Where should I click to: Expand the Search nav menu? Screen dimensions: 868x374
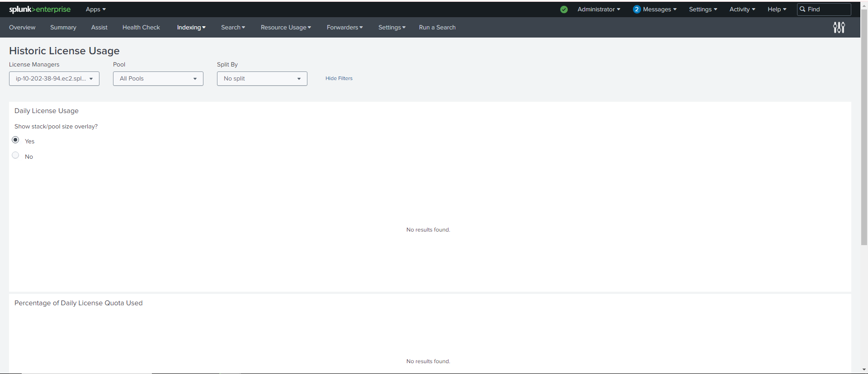(233, 28)
